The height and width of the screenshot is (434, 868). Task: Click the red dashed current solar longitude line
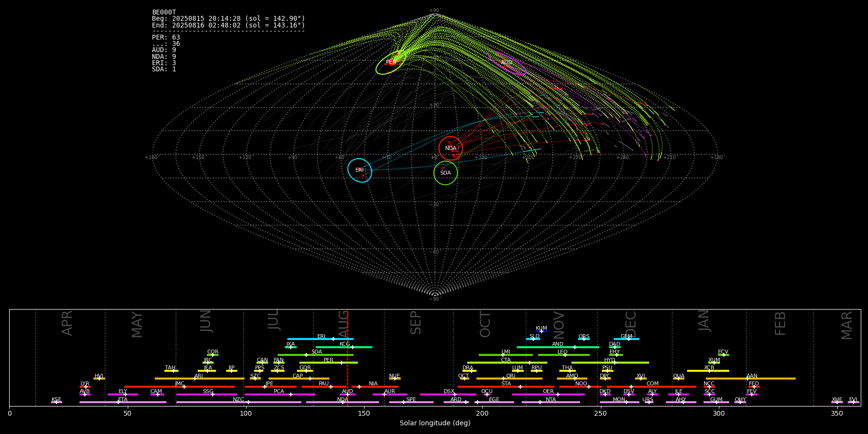348,357
